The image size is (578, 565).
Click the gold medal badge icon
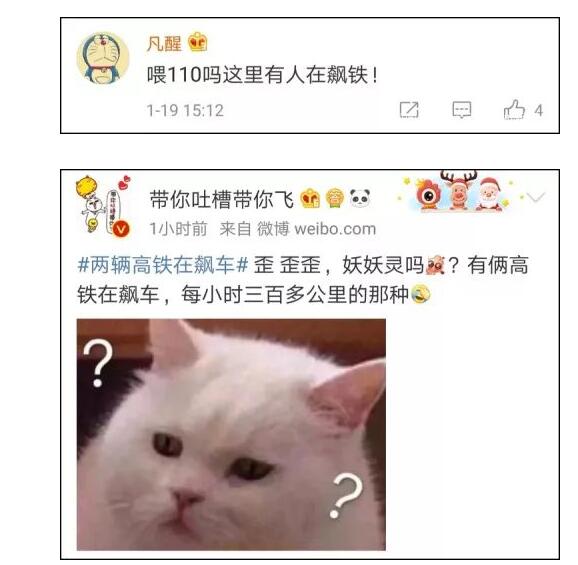click(x=334, y=198)
